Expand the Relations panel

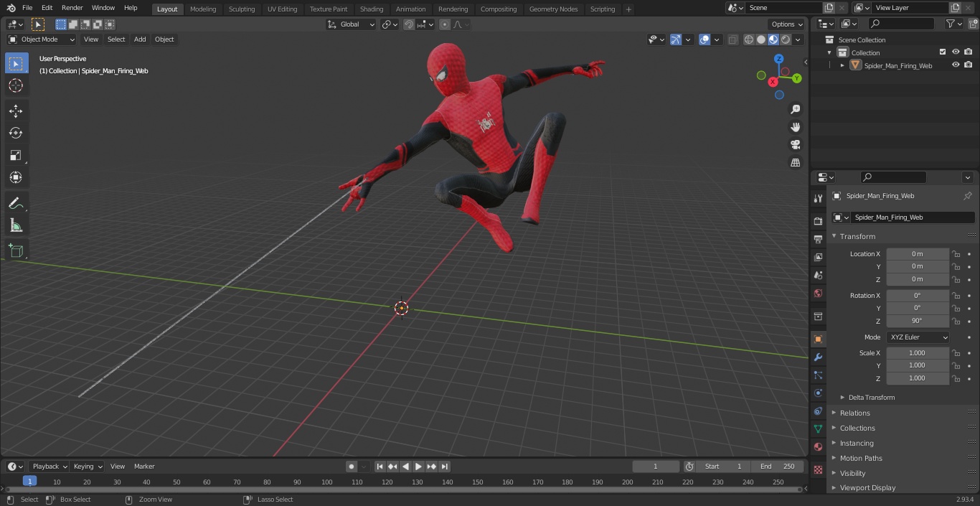854,413
